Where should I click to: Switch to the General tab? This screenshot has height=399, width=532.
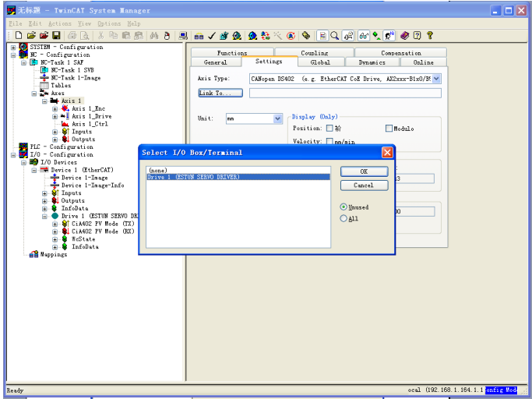[x=216, y=62]
